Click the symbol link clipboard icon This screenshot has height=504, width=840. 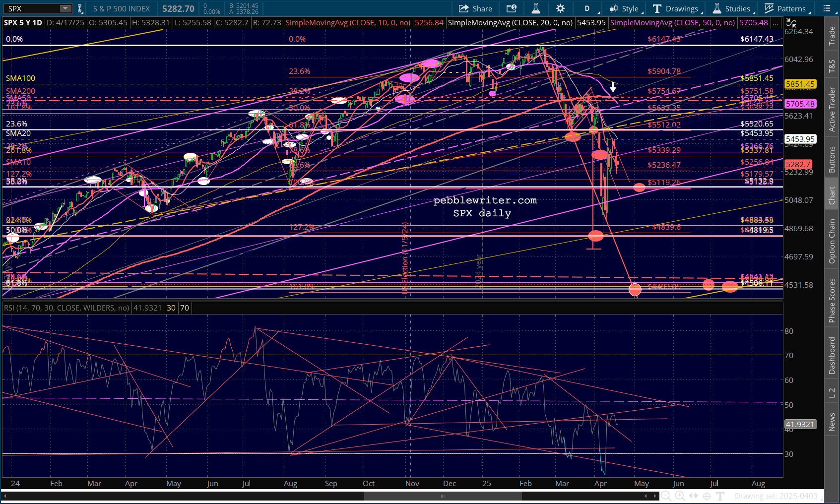[x=79, y=8]
